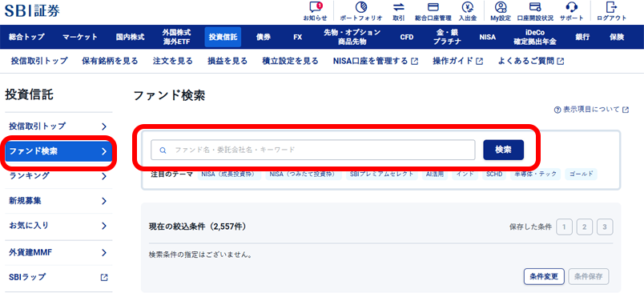Select the 保険 nav tab

coord(617,37)
